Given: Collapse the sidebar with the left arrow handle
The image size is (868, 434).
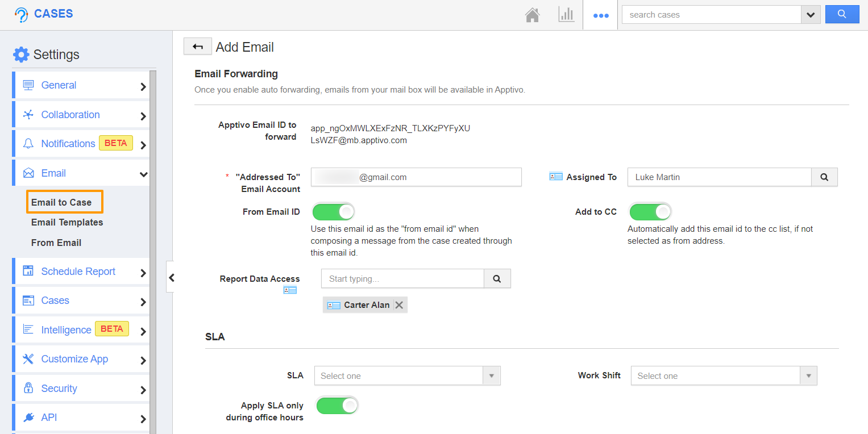Looking at the screenshot, I should click(x=171, y=277).
